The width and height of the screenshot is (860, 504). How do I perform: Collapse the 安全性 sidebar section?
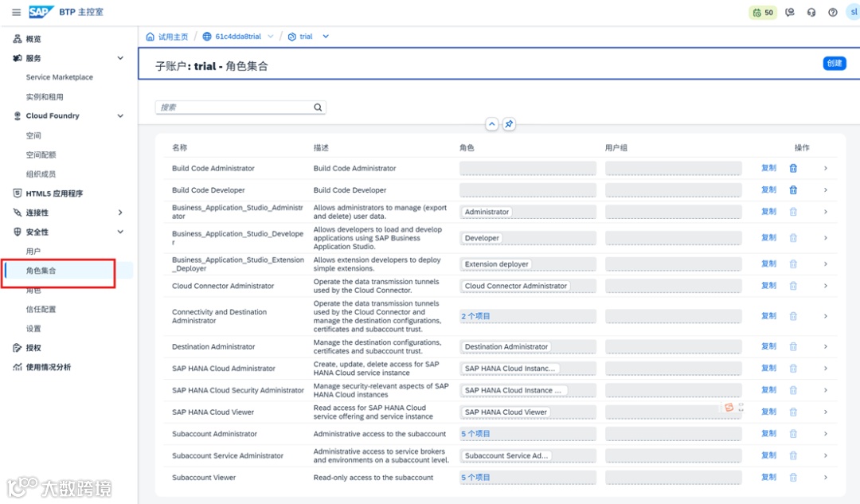(x=120, y=232)
